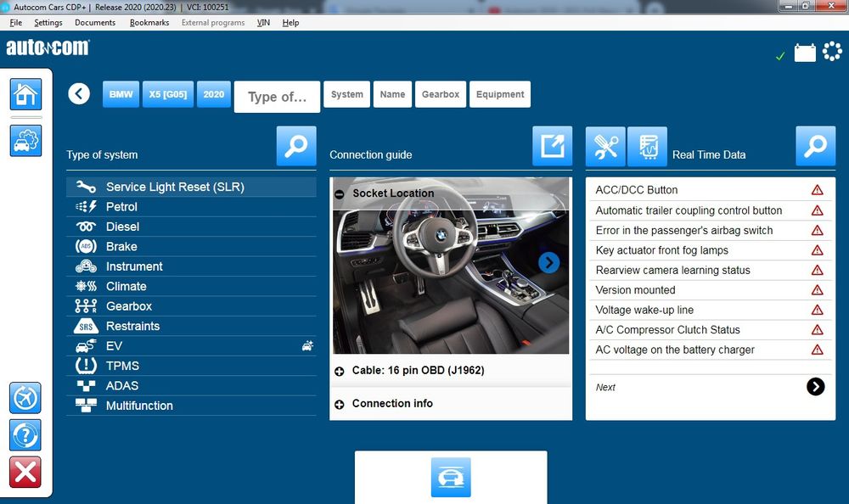Click the dotted circle VCI status icon
Viewport: 849px width, 504px height.
point(832,52)
